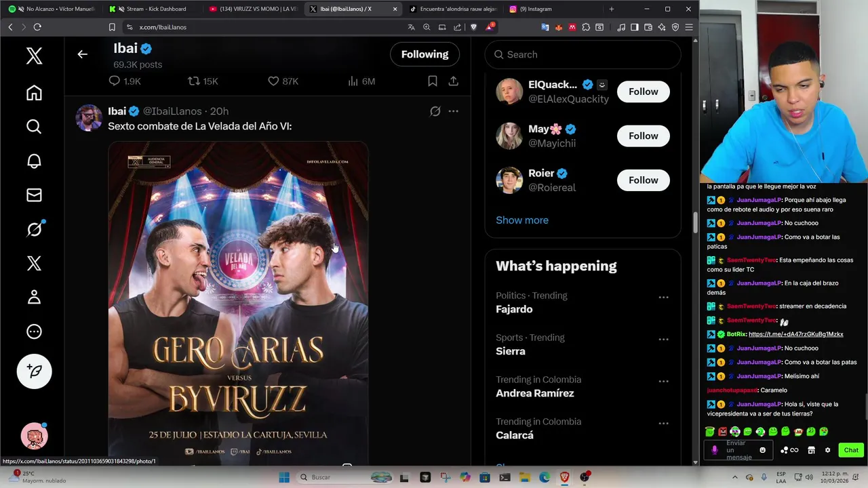Click the share icon next to bookmark
The width and height of the screenshot is (868, 488).
[x=454, y=81]
